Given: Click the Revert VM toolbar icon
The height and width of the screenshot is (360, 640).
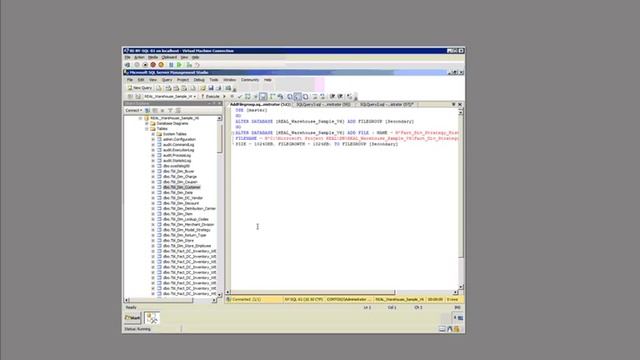Looking at the screenshot, I should click(x=197, y=65).
